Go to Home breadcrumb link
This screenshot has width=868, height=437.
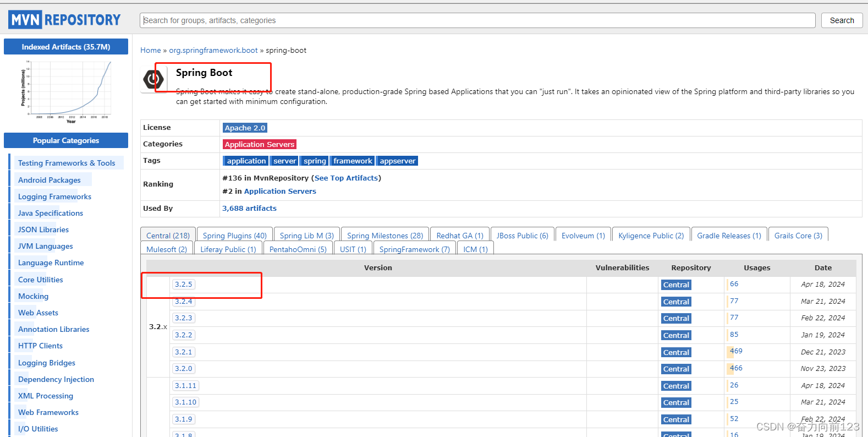point(151,50)
